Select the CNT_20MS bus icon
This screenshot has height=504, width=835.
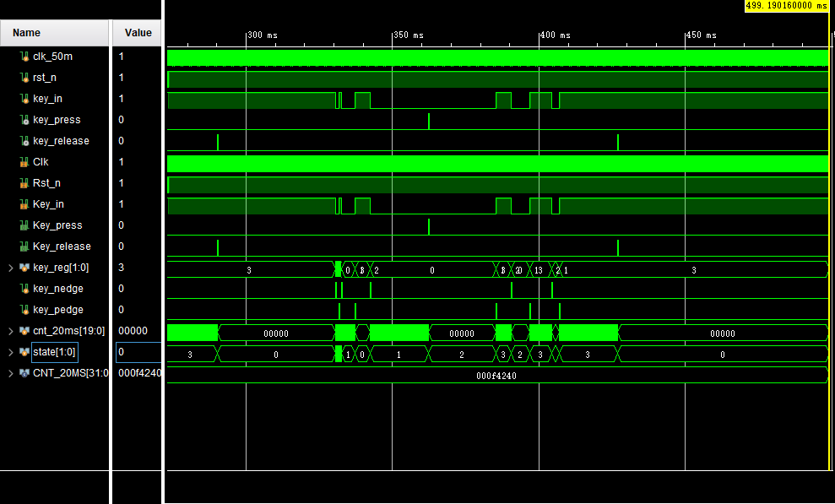24,373
